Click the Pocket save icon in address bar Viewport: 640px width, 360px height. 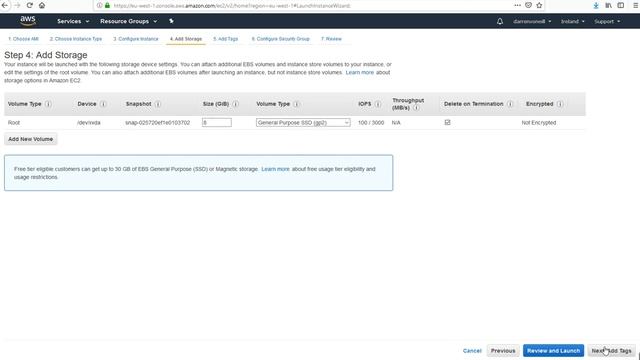click(528, 5)
